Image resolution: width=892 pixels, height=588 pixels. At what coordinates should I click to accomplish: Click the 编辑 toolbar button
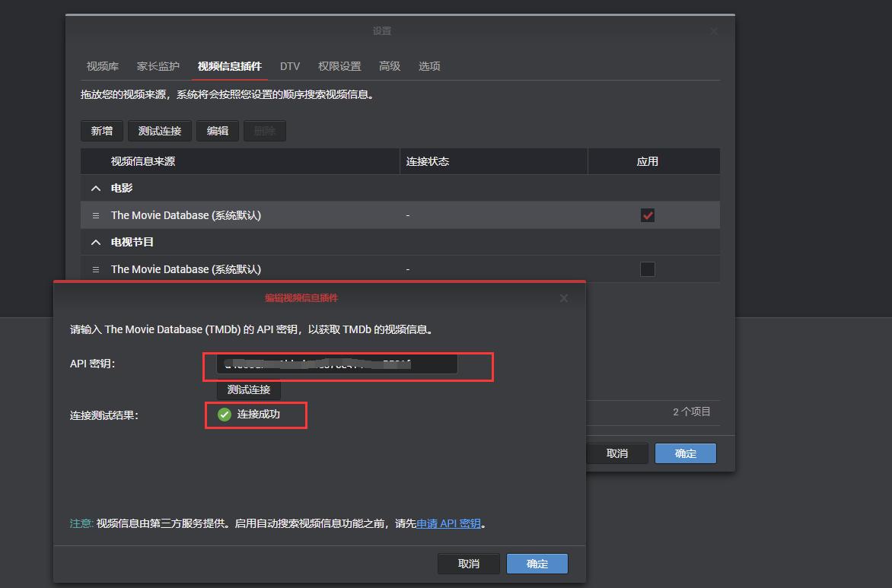[217, 130]
